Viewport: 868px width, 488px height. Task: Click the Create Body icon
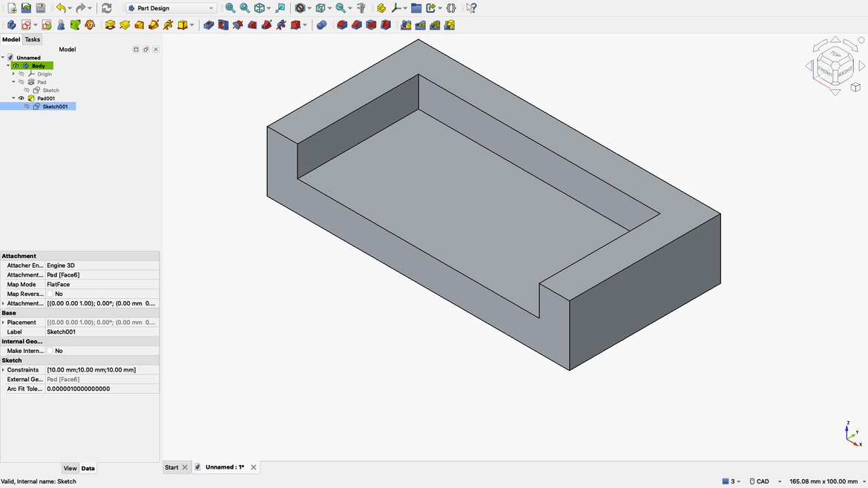(10, 24)
